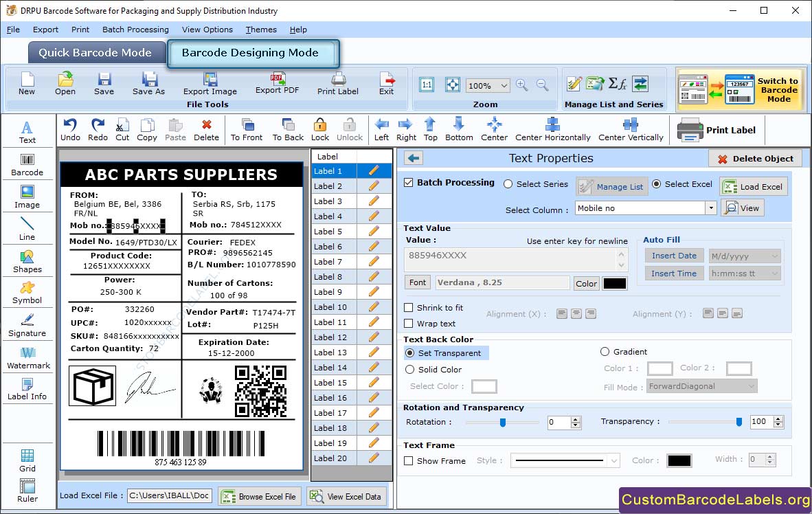Open the Batch Processing menu

click(x=136, y=30)
